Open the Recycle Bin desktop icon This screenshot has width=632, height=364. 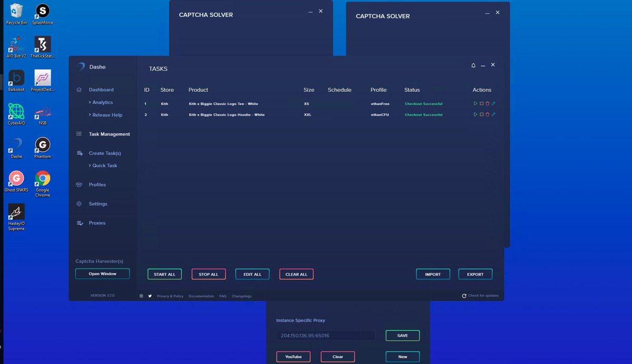tap(16, 14)
